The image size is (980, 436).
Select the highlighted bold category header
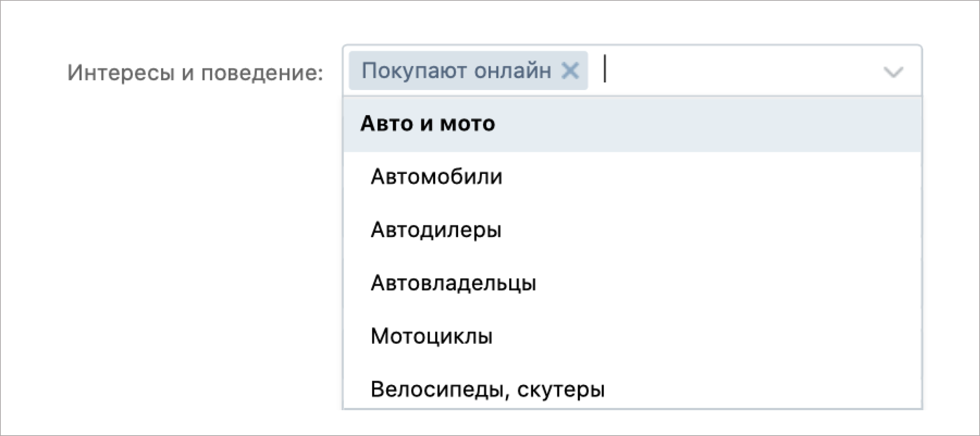coord(428,124)
